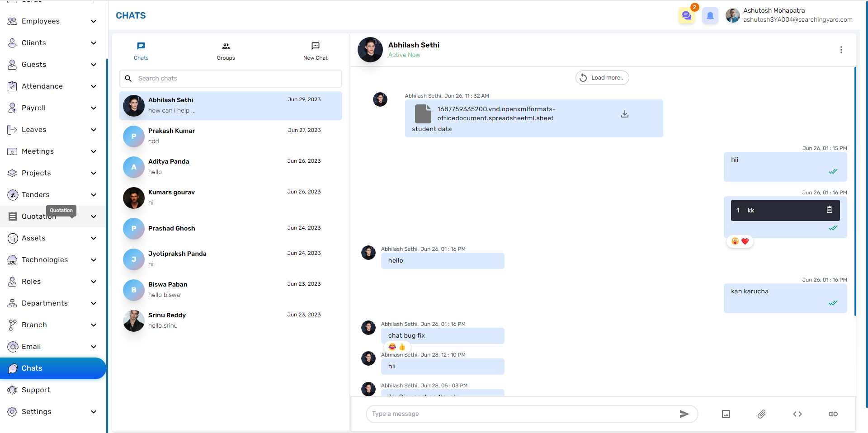Switch to the Groups tab
This screenshot has height=433, width=868.
pos(226,51)
